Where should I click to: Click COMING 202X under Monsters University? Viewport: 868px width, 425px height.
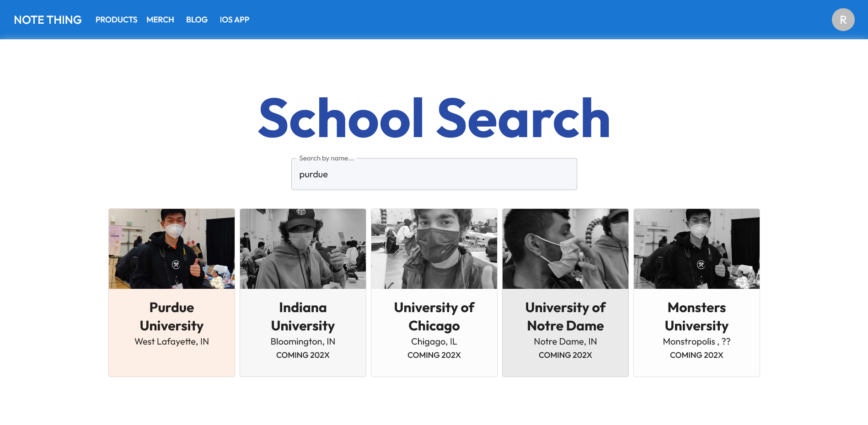point(697,355)
